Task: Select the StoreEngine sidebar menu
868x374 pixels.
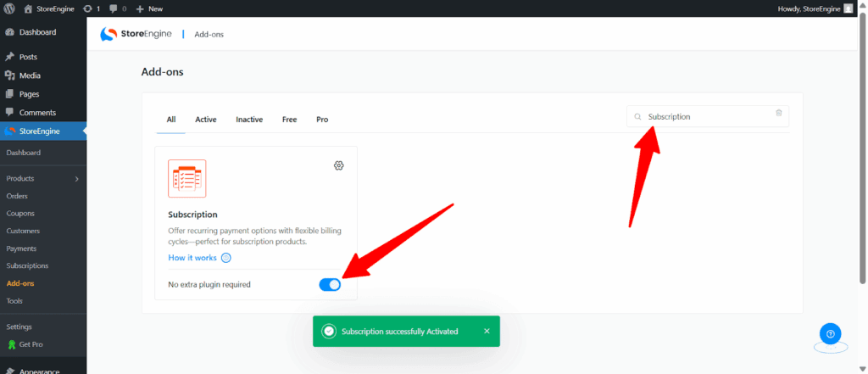Action: [43, 131]
